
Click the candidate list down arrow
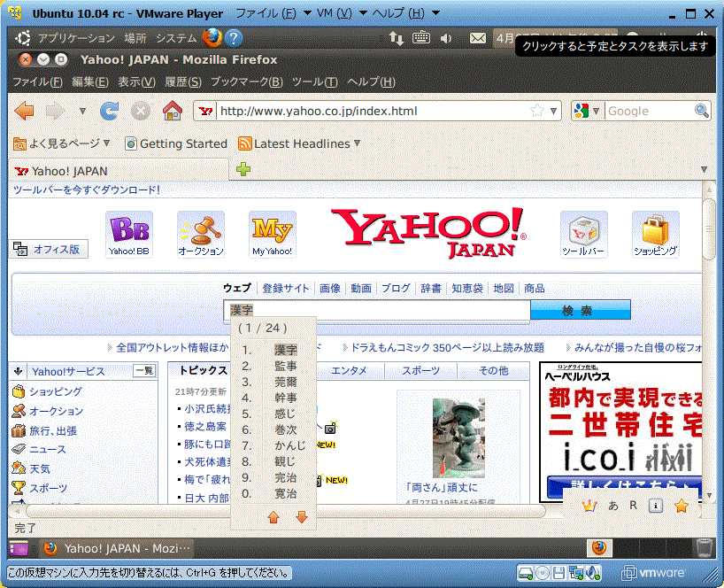click(x=302, y=517)
